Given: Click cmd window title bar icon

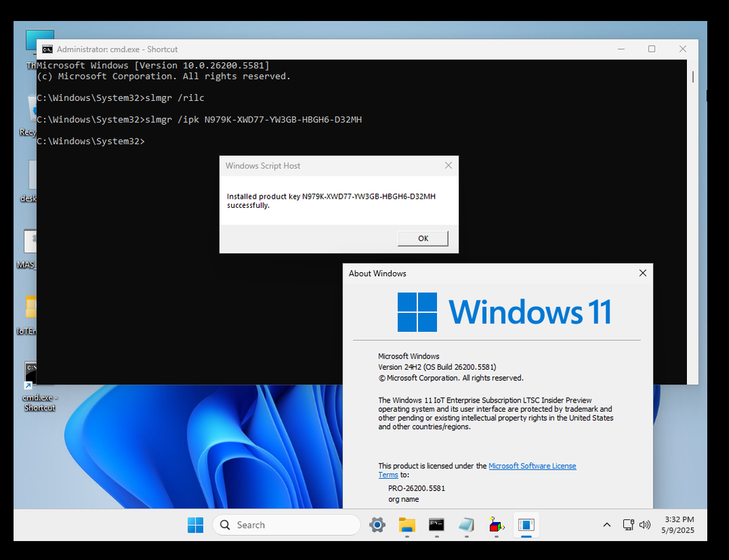Looking at the screenshot, I should point(47,49).
